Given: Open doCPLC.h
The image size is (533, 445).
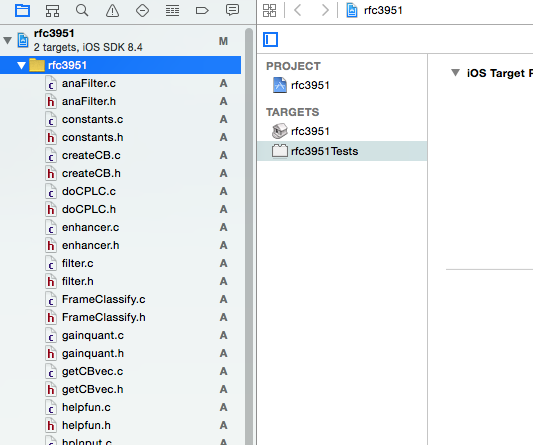Looking at the screenshot, I should coord(89,209).
